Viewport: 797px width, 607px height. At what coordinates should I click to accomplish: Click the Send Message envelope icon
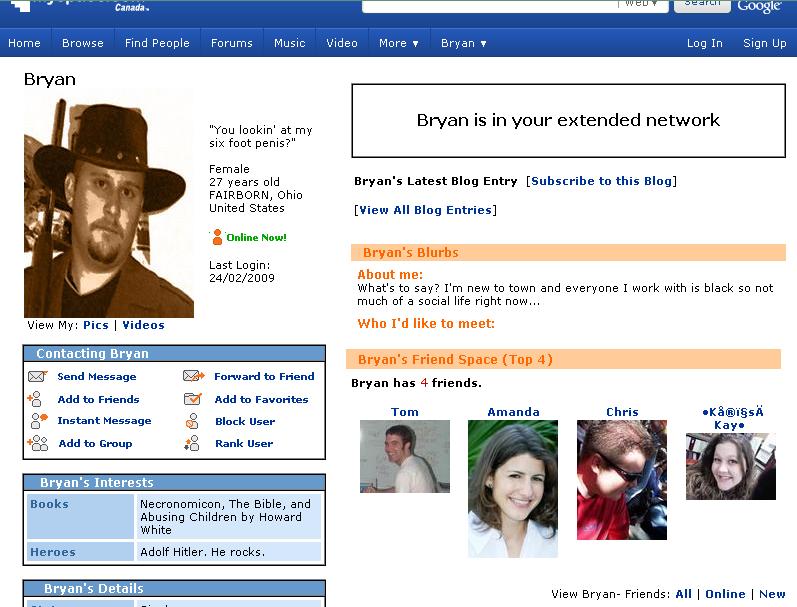(x=37, y=376)
